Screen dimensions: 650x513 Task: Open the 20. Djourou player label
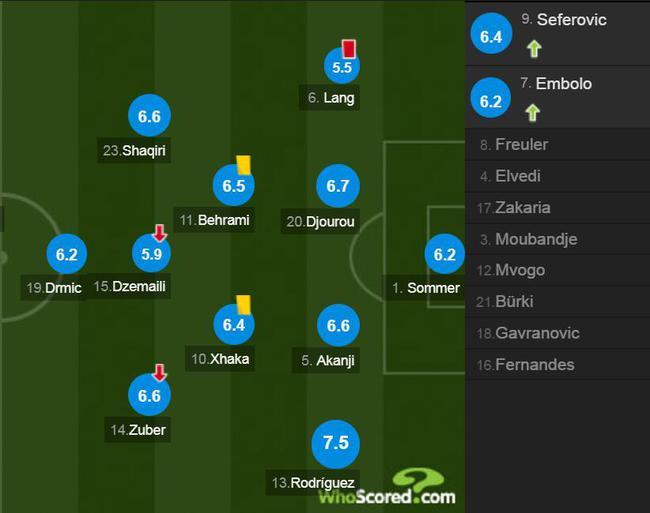click(320, 222)
